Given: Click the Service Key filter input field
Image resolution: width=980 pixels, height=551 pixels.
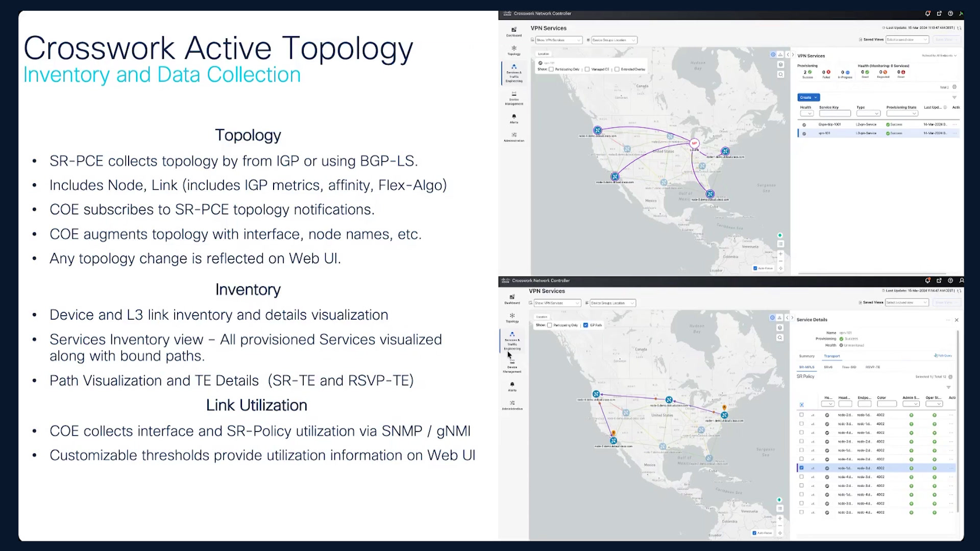Looking at the screenshot, I should (x=835, y=113).
